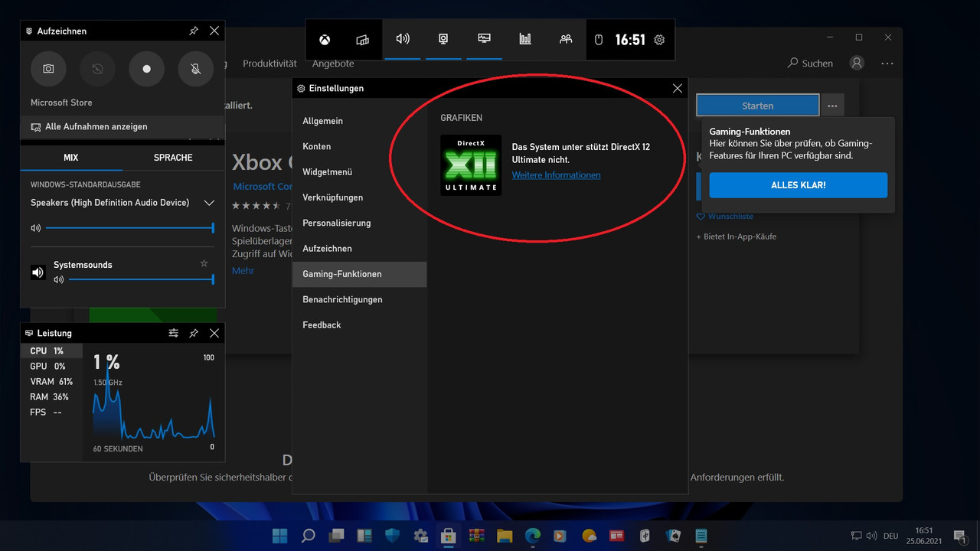Open the widget menu in Game Bar
This screenshot has height=551, width=980.
point(363,39)
